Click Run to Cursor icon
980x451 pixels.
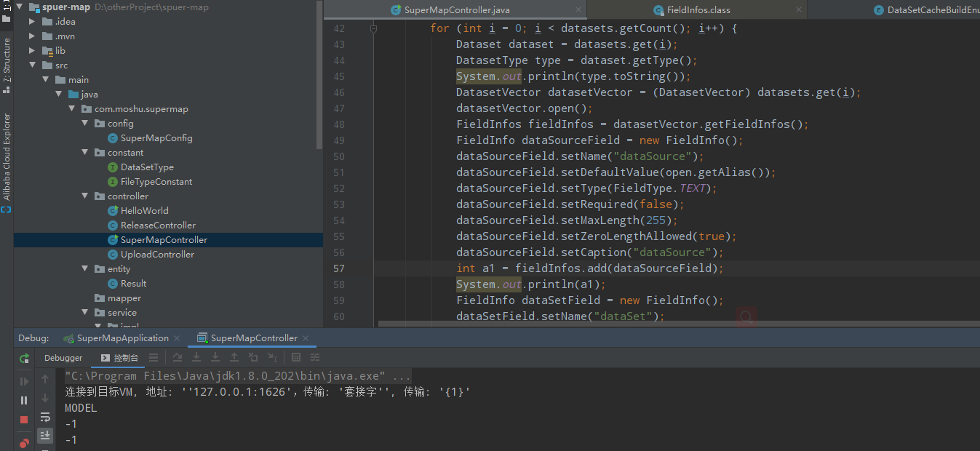click(272, 358)
